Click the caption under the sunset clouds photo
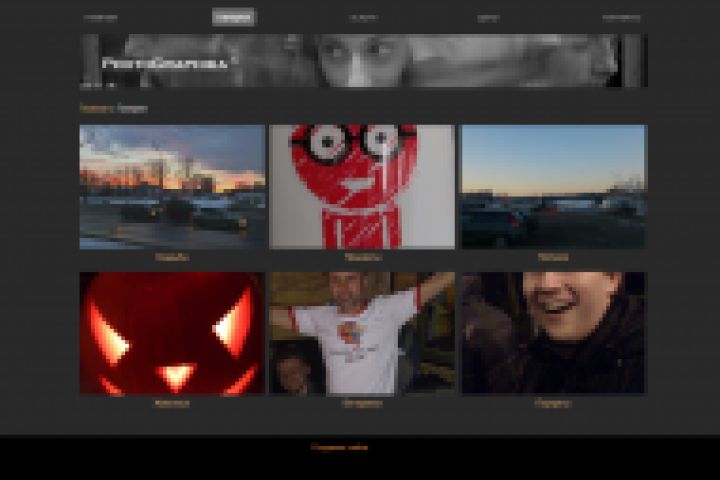 172,258
